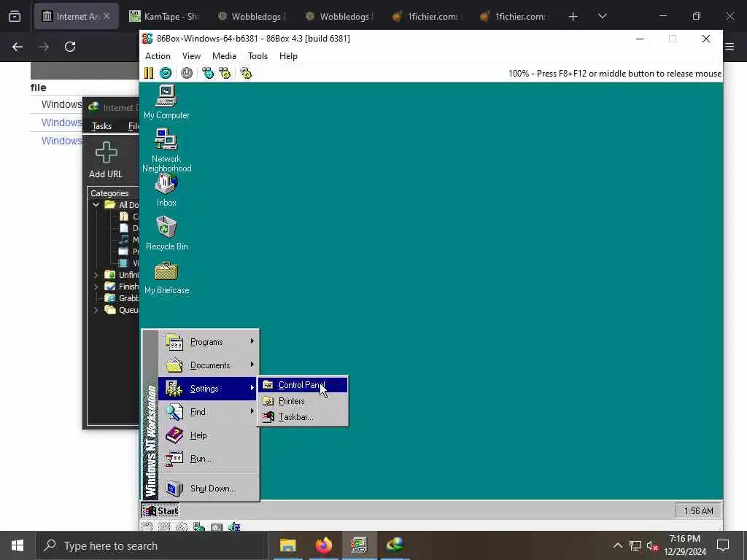
Task: Open the 86Box View menu
Action: [191, 55]
